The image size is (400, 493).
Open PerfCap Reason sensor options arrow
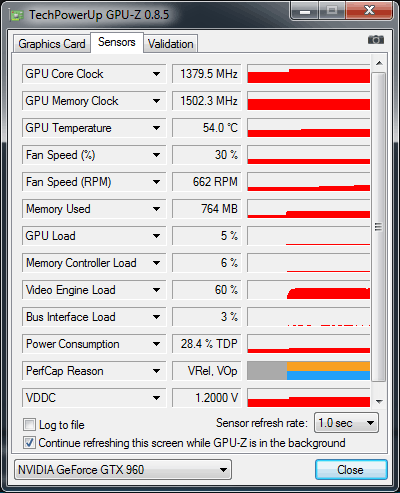pyautogui.click(x=156, y=371)
